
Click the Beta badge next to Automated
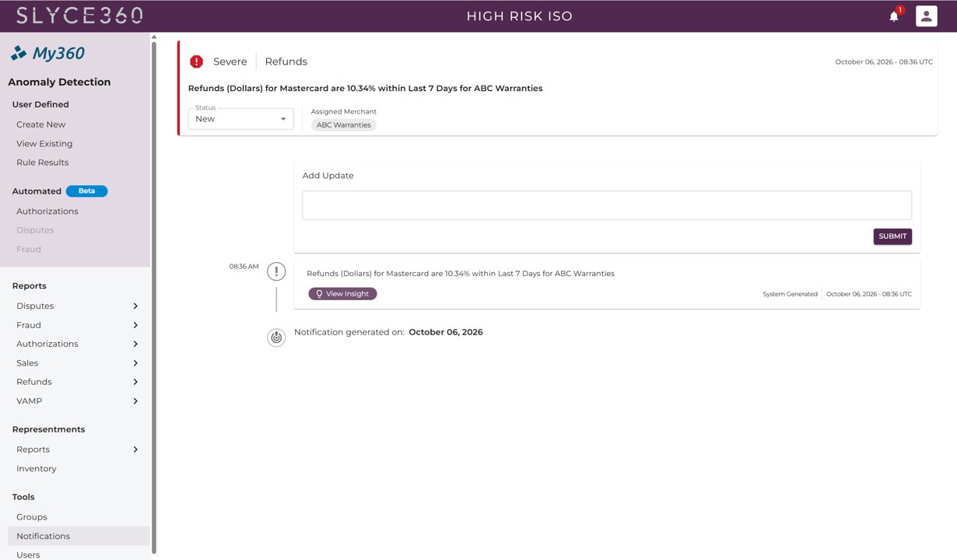click(86, 191)
